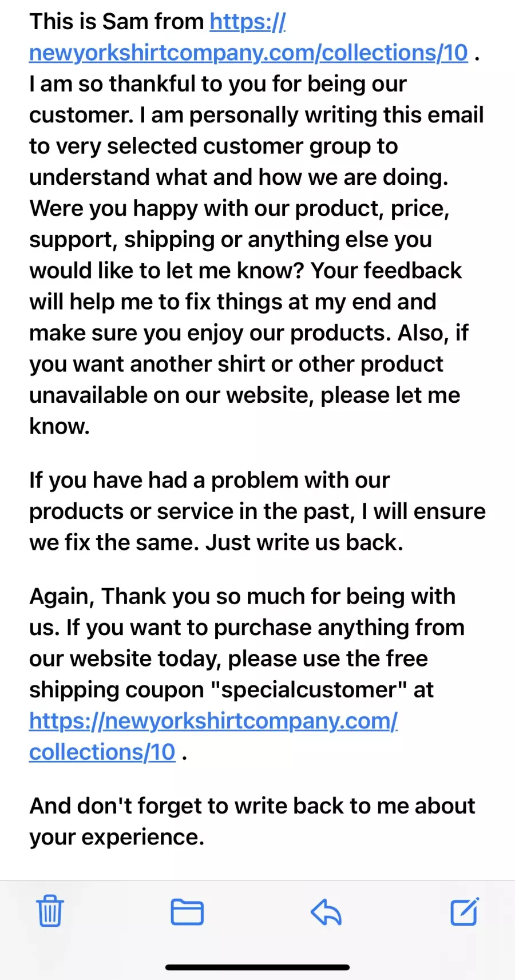Follow the https://newyorkshirtcompany.com/ link below the coupon text
This screenshot has height=980, width=515.
[x=213, y=721]
